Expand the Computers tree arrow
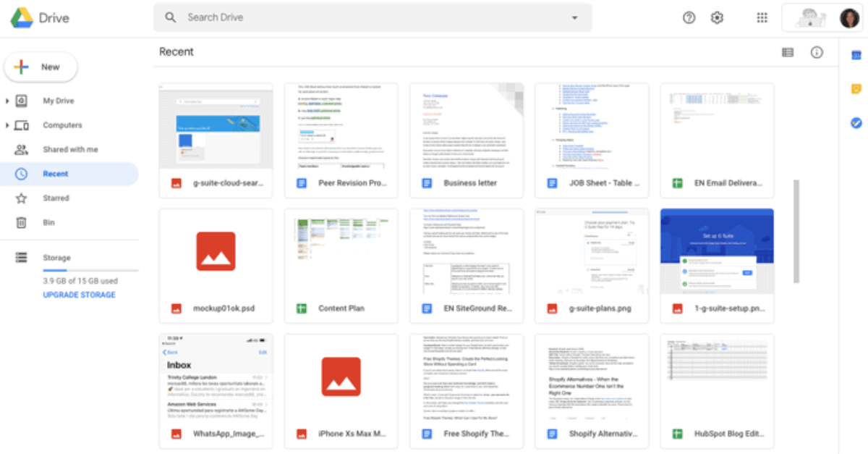The width and height of the screenshot is (868, 454). [7, 126]
